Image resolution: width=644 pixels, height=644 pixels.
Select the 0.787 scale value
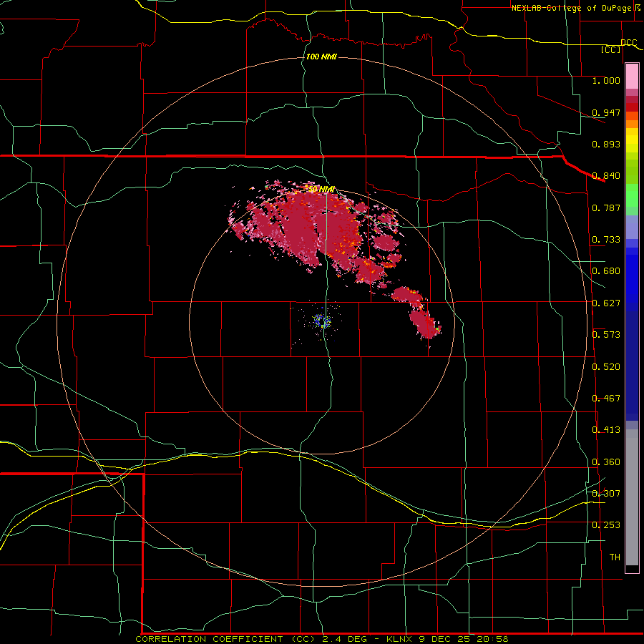pyautogui.click(x=606, y=208)
